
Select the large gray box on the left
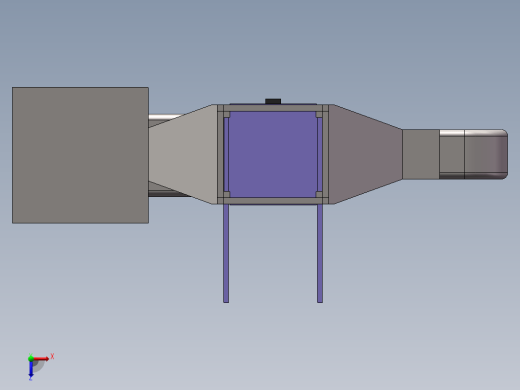coord(80,155)
